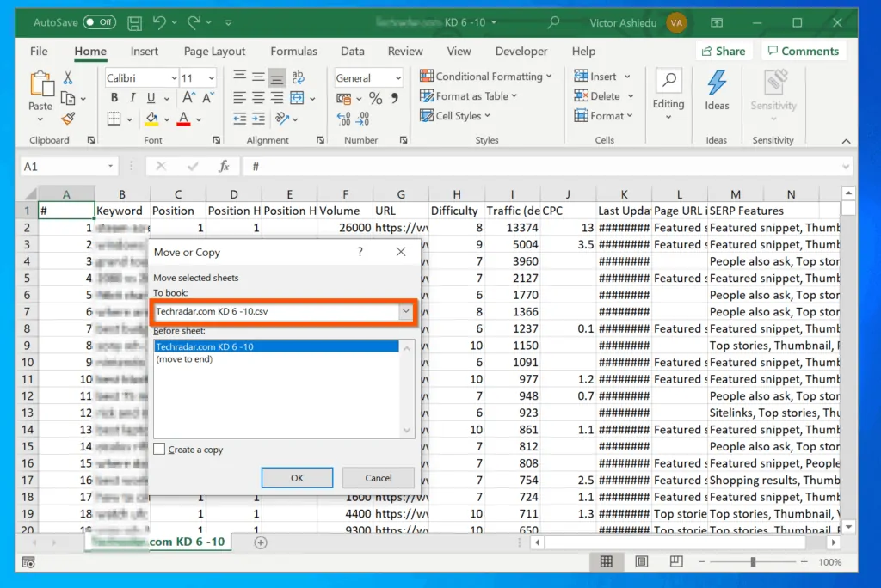The height and width of the screenshot is (588, 881).
Task: Apply the Percent Style icon
Action: (x=373, y=97)
